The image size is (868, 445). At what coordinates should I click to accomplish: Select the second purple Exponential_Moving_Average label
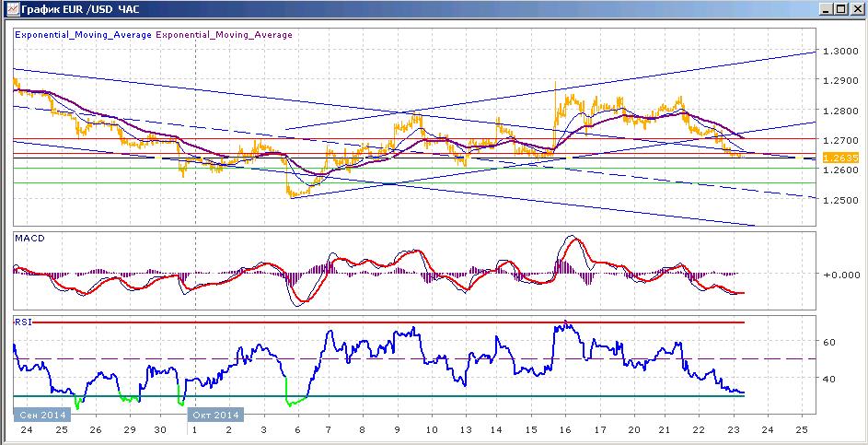225,35
